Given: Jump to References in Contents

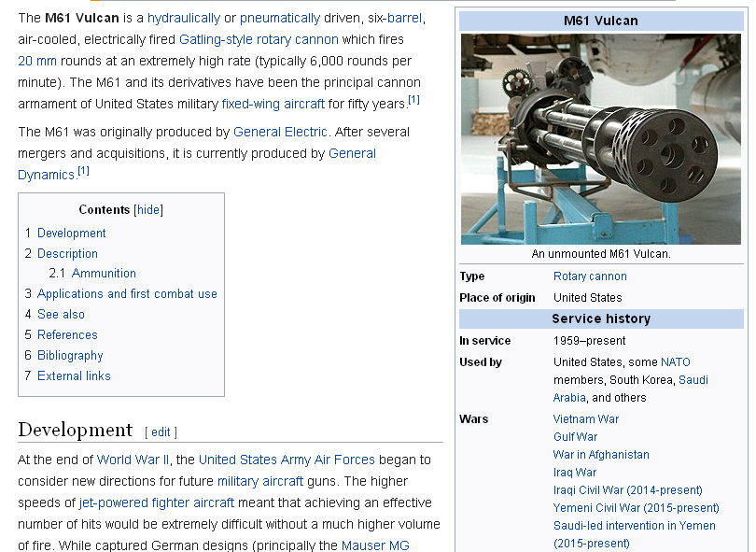Looking at the screenshot, I should (67, 334).
